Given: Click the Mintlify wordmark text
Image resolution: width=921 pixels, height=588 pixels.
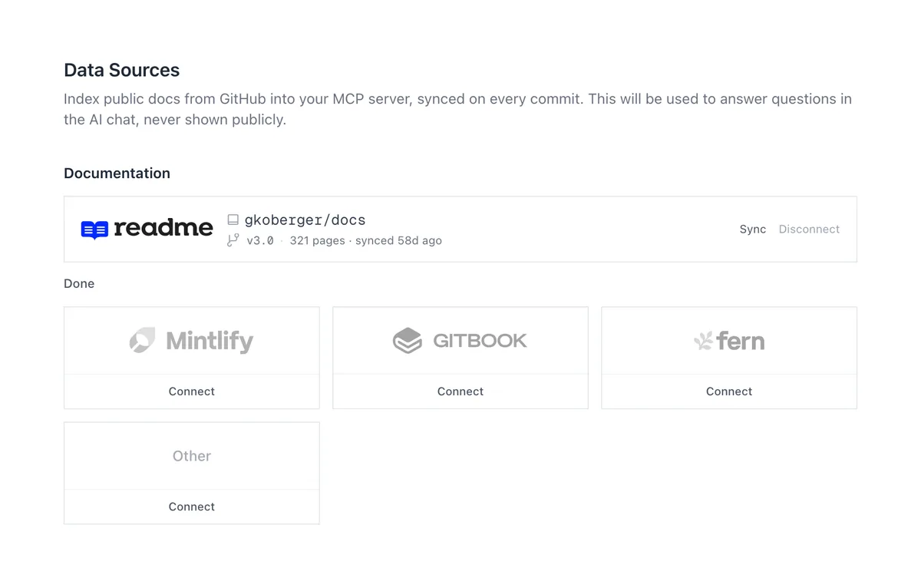Looking at the screenshot, I should click(x=210, y=341).
